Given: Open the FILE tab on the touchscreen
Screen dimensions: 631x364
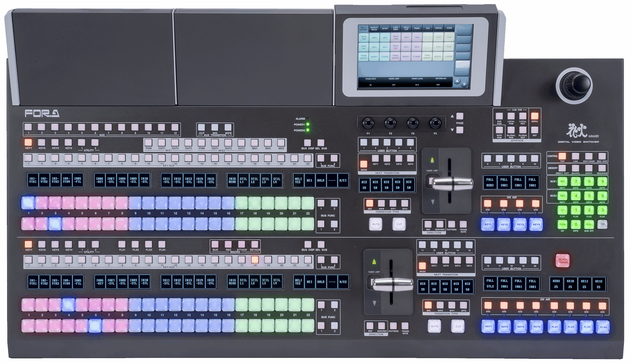Looking at the screenshot, I should tap(428, 28).
